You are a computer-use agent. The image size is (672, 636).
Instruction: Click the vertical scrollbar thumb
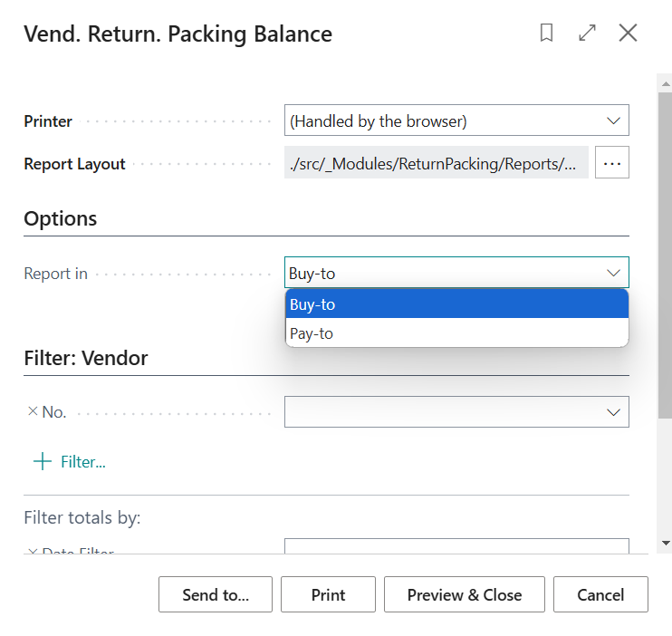(666, 255)
